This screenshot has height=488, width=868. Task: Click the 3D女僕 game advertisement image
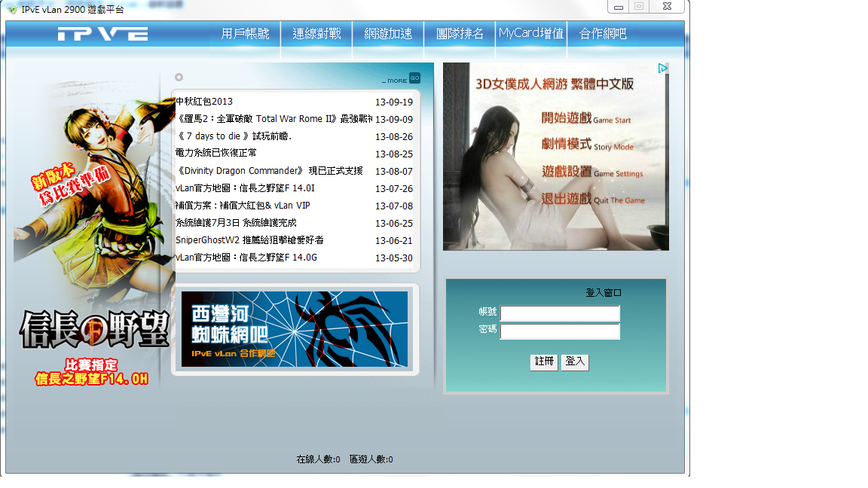(x=556, y=157)
